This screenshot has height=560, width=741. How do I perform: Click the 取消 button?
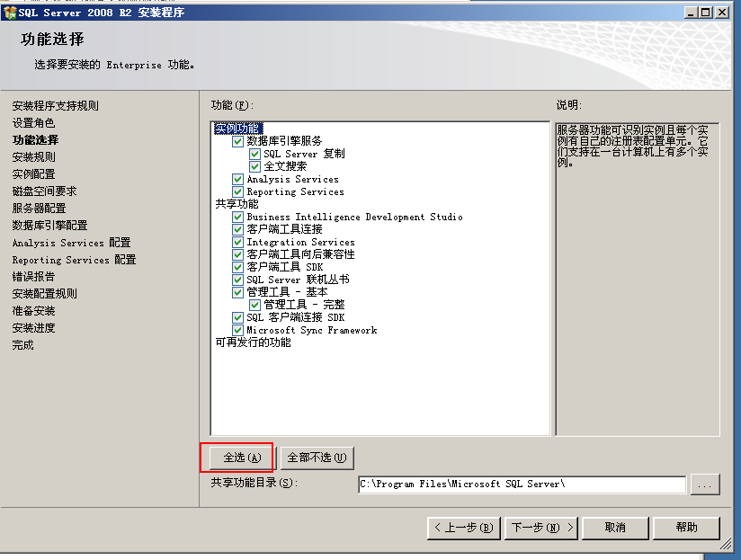point(615,528)
